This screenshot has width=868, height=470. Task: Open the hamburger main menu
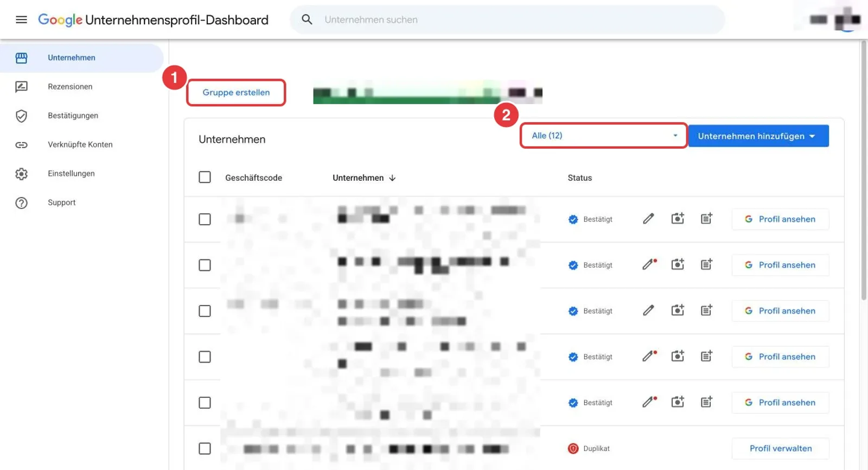(x=21, y=20)
